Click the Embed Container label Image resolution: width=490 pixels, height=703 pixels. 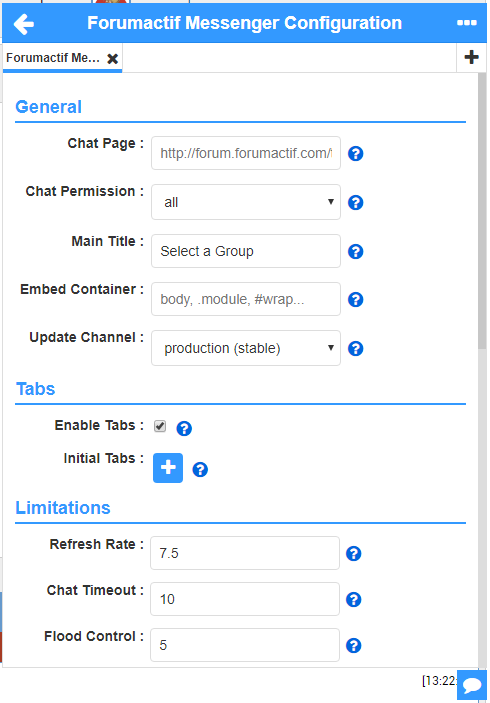point(82,289)
